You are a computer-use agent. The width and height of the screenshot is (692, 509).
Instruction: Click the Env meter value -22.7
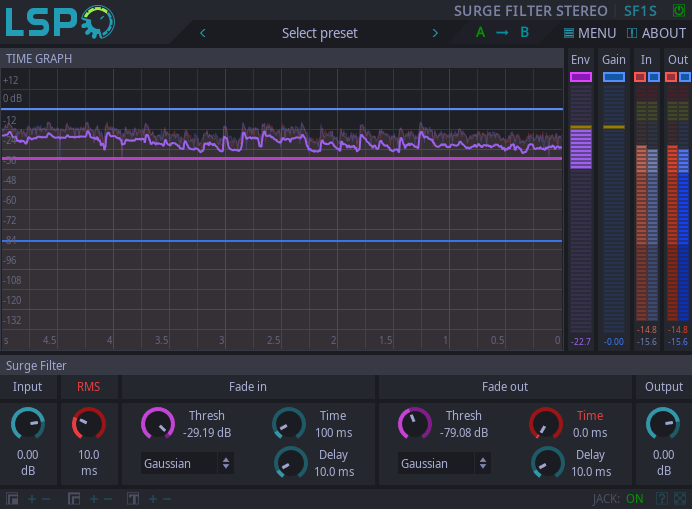pos(581,342)
